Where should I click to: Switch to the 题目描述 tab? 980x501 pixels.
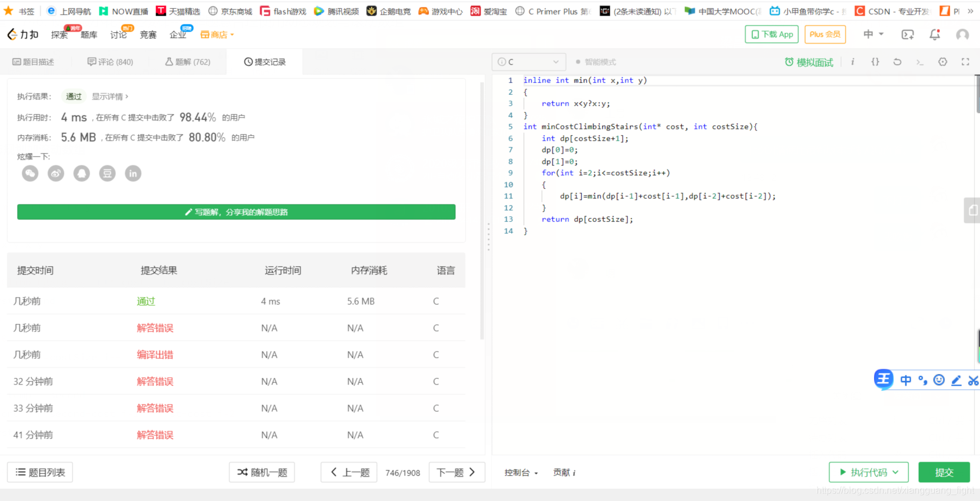click(x=34, y=62)
